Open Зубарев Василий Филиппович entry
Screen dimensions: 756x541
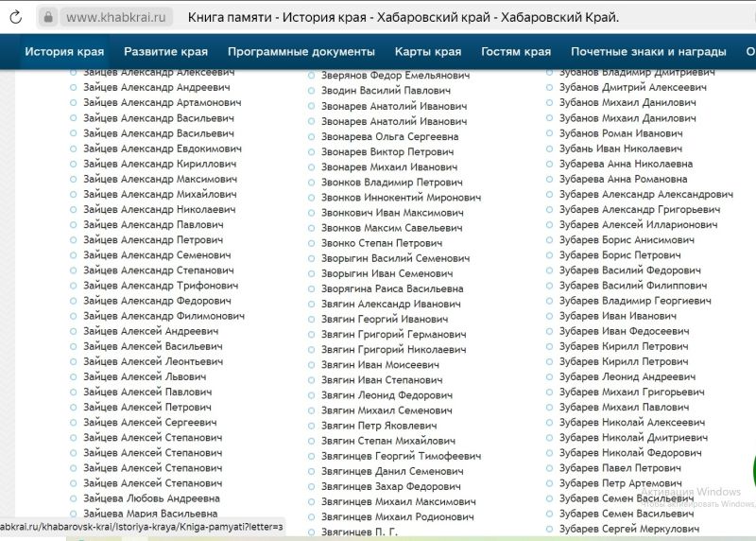click(633, 286)
